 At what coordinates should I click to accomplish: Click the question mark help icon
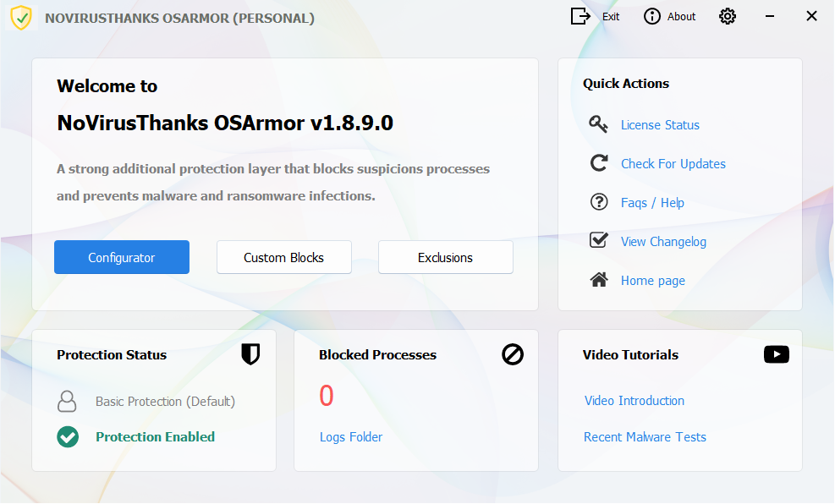pos(599,203)
